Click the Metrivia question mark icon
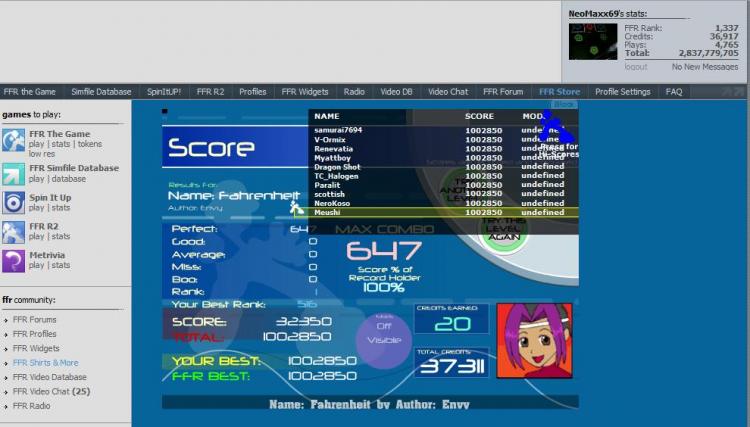This screenshot has width=750, height=427. tap(13, 261)
